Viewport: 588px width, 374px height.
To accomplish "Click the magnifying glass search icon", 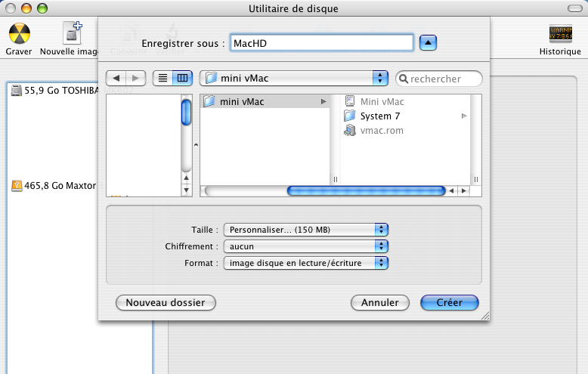I will pyautogui.click(x=403, y=79).
